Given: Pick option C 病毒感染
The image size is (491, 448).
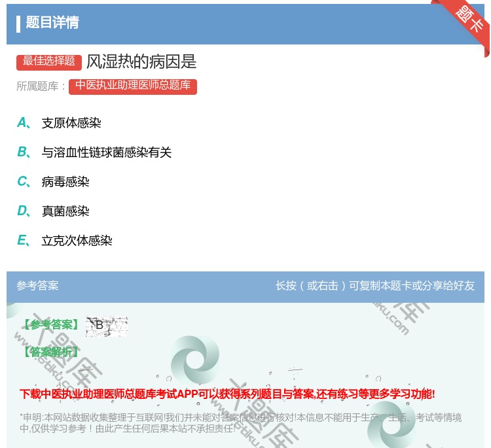Looking at the screenshot, I should point(53,182).
